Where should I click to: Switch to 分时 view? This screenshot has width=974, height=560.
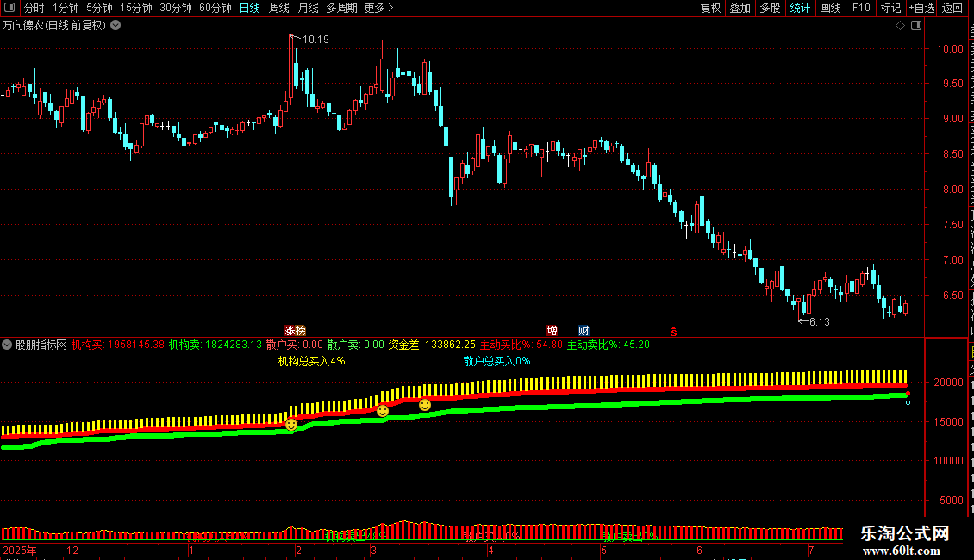click(34, 8)
